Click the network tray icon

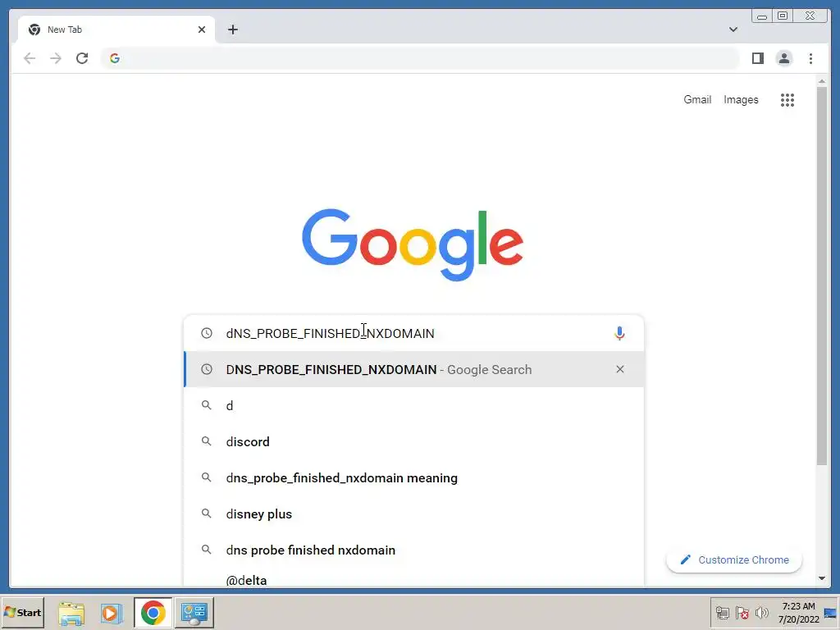click(723, 613)
